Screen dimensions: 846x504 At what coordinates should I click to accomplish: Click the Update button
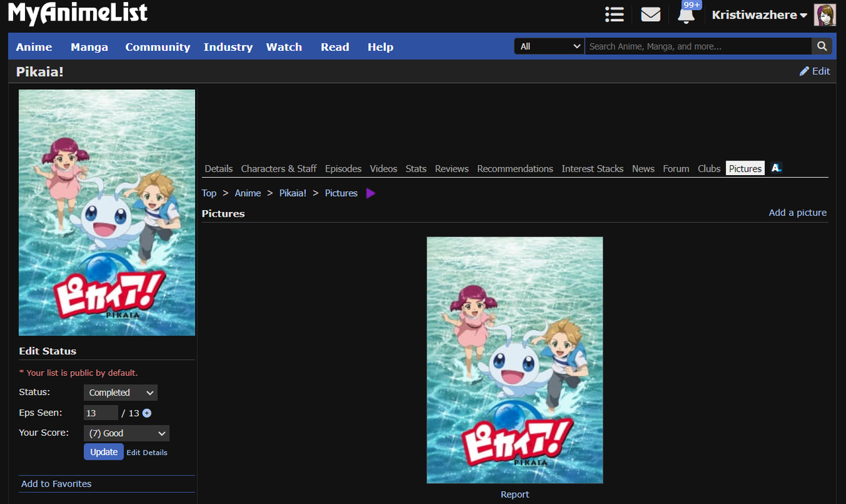tap(104, 452)
